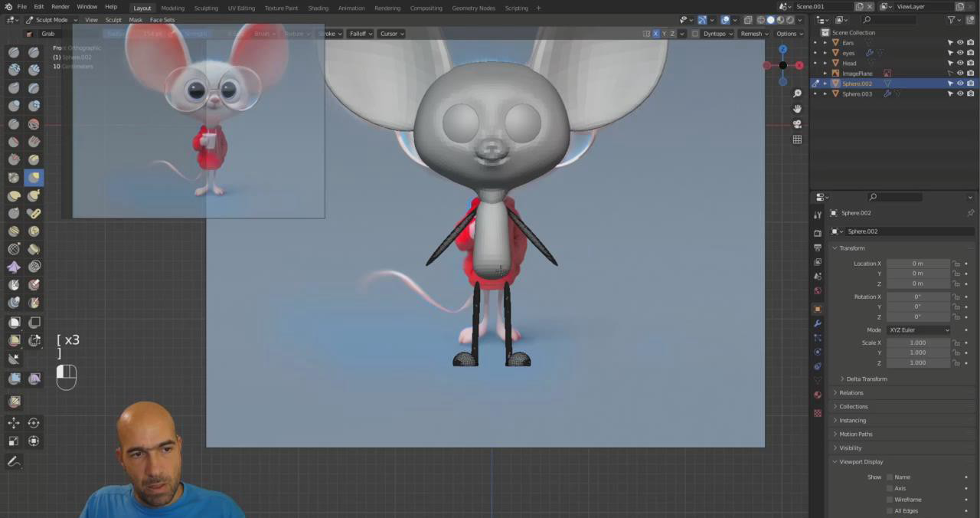
Task: Expand the Relations panel
Action: (x=851, y=392)
